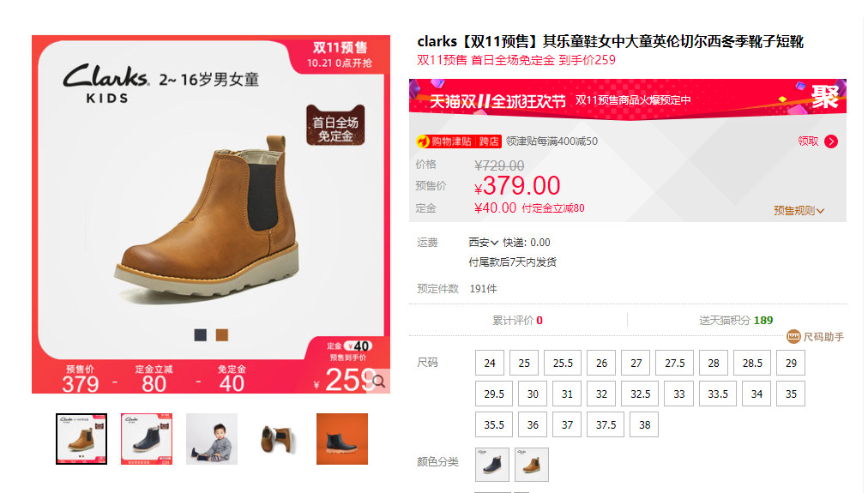
Task: Click the red arrow next to 领取
Action: pos(831,141)
